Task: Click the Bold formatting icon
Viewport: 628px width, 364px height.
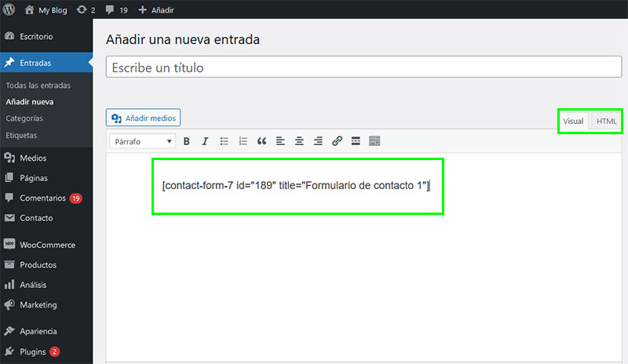Action: pyautogui.click(x=187, y=141)
